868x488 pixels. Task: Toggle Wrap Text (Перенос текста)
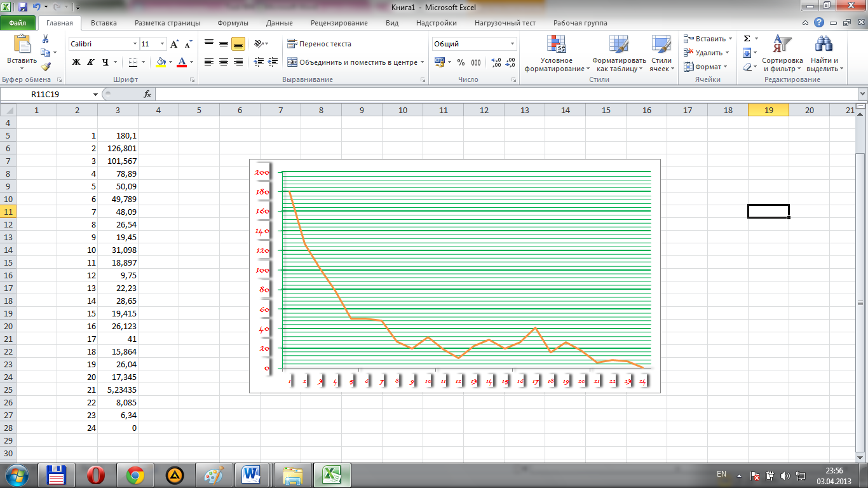(x=319, y=44)
